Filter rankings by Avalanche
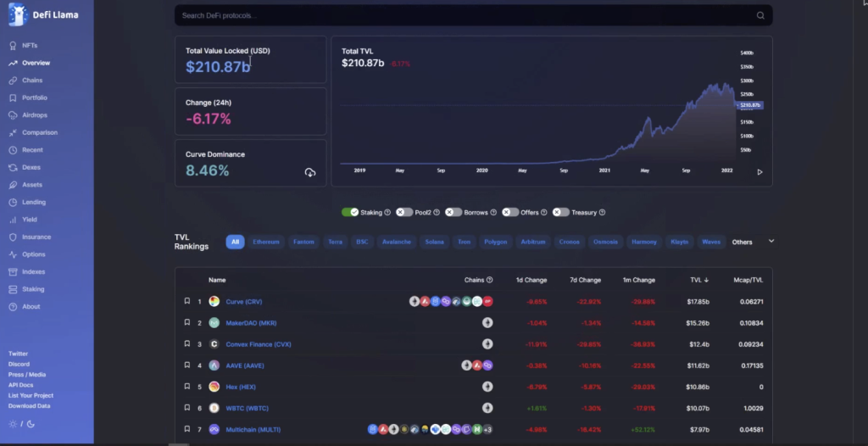 397,242
